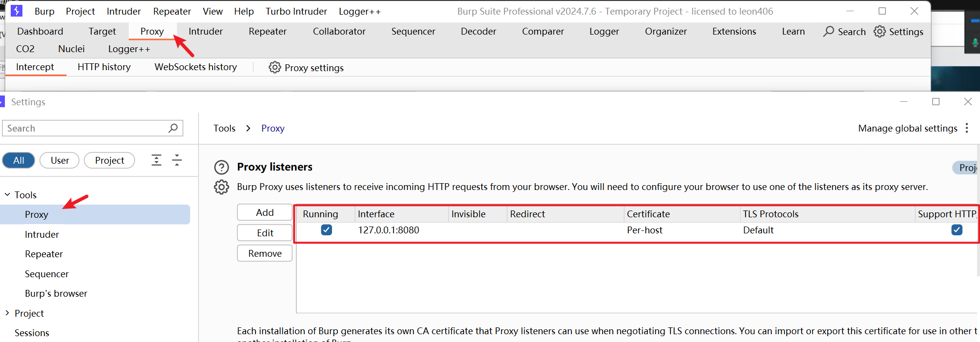Toggle Running checkbox for 127.0.0.1:8080 listener
The width and height of the screenshot is (980, 342).
pos(327,230)
